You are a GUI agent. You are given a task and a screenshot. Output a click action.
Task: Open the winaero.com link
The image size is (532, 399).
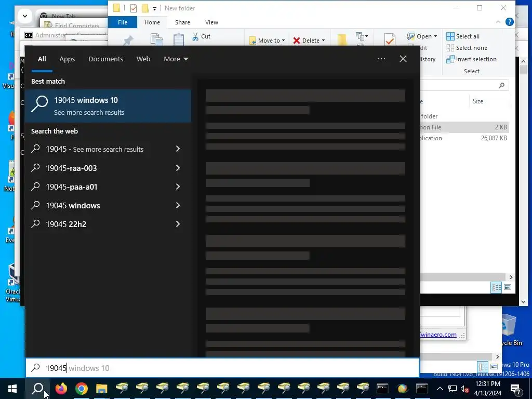[438, 335]
